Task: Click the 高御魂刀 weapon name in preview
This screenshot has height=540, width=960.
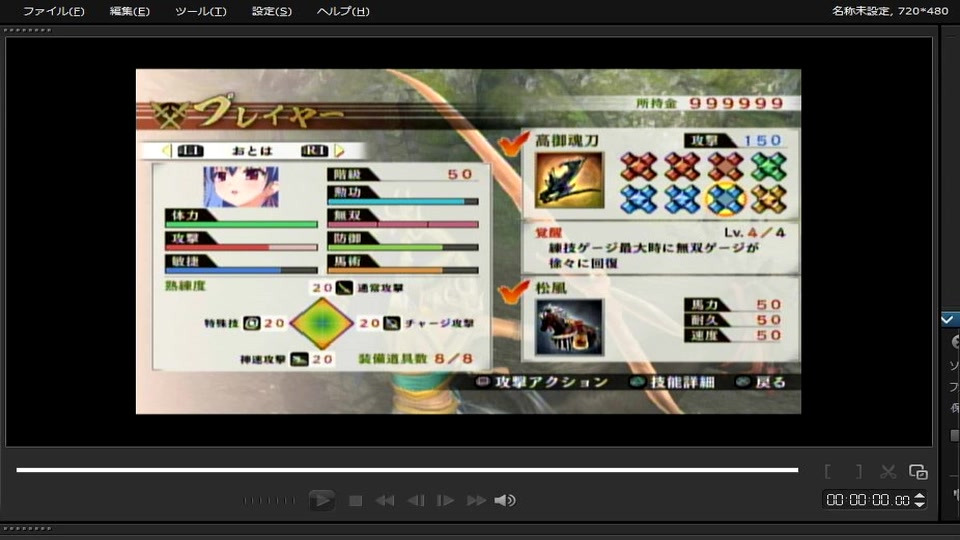Action: click(567, 141)
